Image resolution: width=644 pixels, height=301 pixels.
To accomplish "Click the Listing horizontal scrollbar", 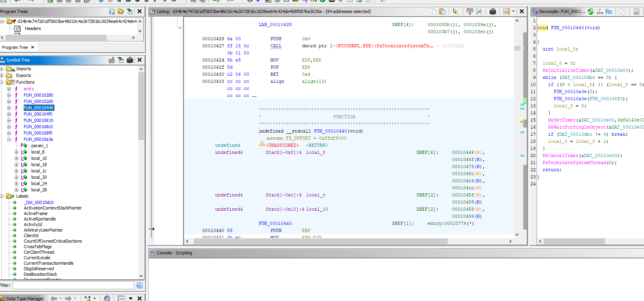I will pos(320,241).
